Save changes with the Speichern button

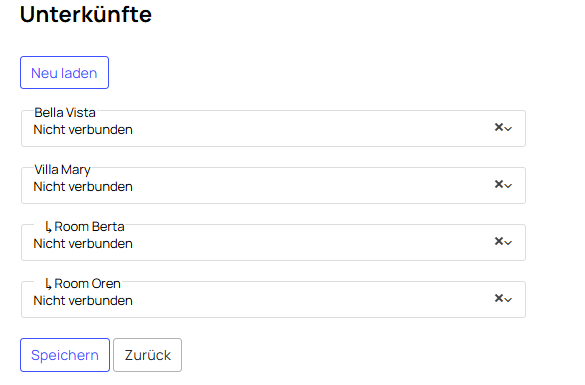point(65,355)
